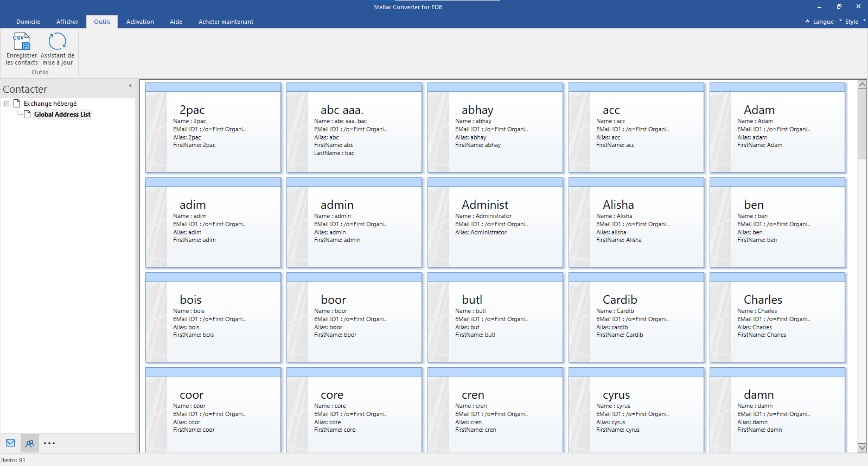Click scrollbar up arrow
Screen dimensions: 868x466
[x=862, y=85]
